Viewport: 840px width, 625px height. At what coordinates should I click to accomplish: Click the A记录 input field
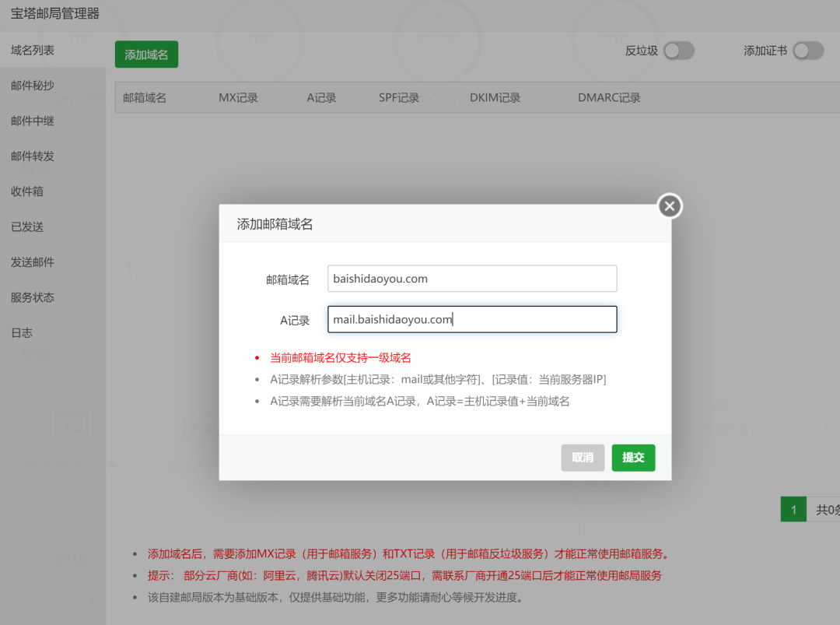(472, 319)
